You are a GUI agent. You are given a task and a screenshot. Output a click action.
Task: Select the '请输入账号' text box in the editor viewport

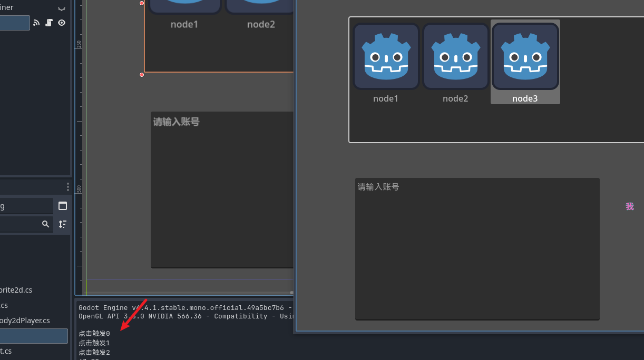point(222,189)
